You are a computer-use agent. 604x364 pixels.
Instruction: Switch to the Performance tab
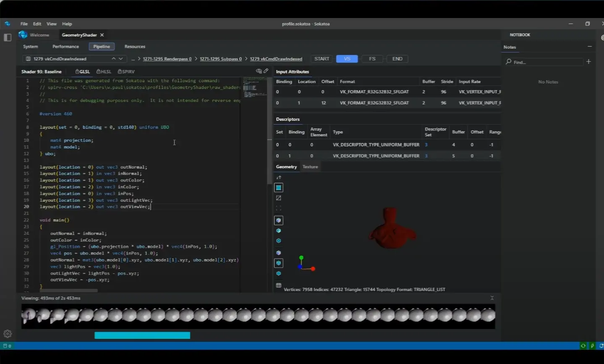pyautogui.click(x=65, y=47)
